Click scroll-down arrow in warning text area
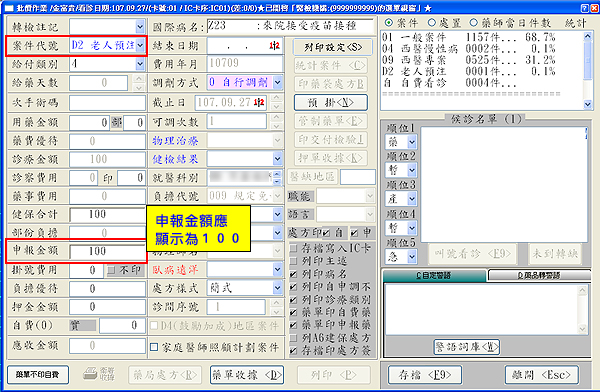 tap(582, 328)
